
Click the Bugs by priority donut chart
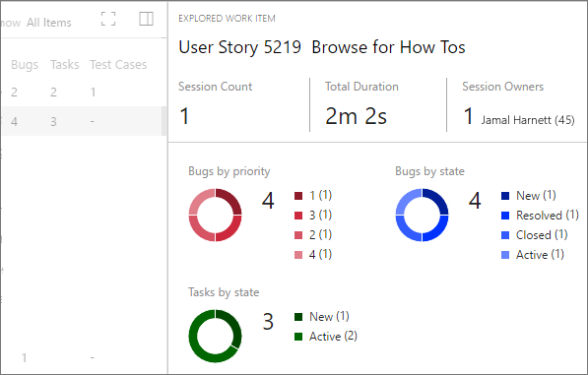(x=216, y=215)
